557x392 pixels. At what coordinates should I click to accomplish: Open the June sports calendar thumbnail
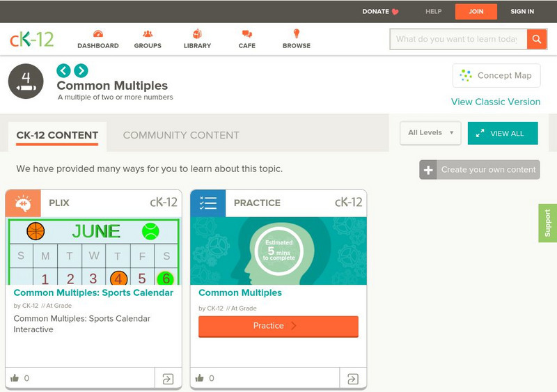(x=93, y=251)
